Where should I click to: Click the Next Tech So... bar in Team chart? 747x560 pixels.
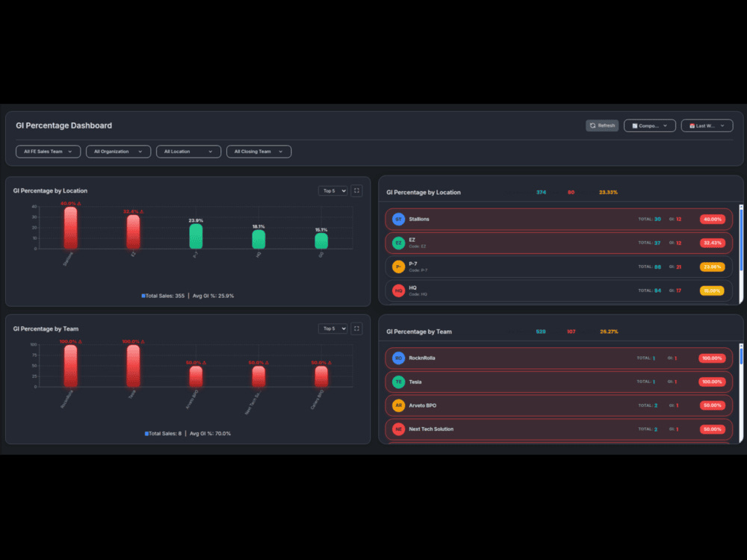point(258,376)
